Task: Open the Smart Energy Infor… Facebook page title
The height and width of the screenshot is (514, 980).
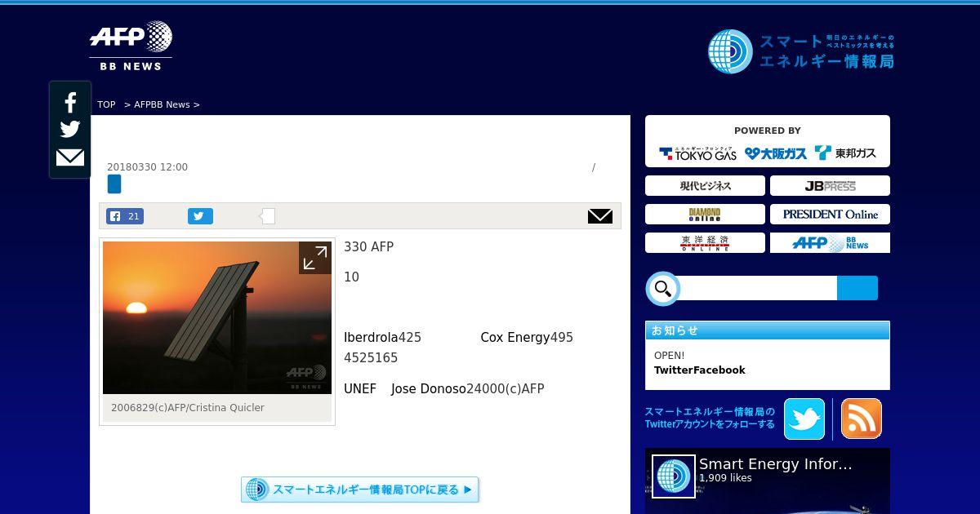Action: [776, 463]
